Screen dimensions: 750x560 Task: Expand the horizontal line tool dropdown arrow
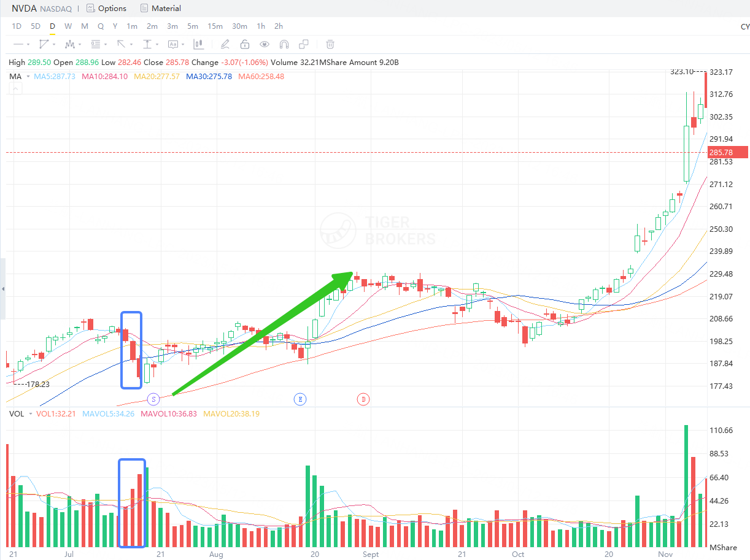coord(28,45)
